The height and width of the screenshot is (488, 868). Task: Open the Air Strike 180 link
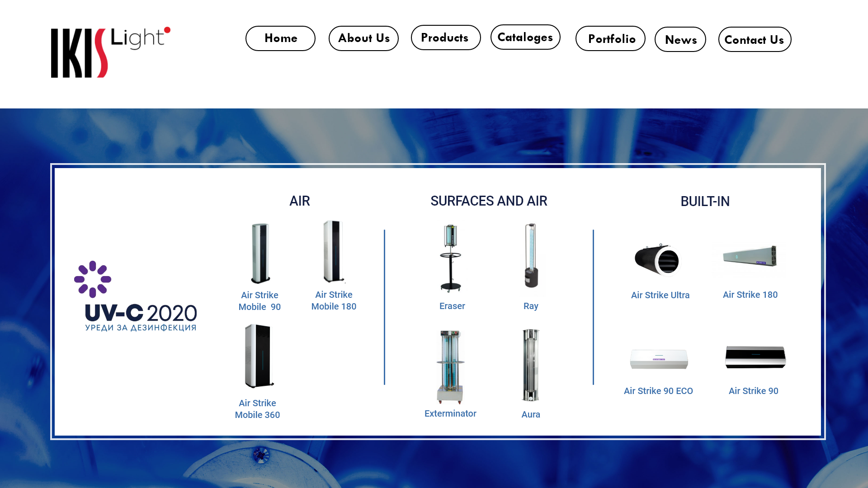(750, 295)
